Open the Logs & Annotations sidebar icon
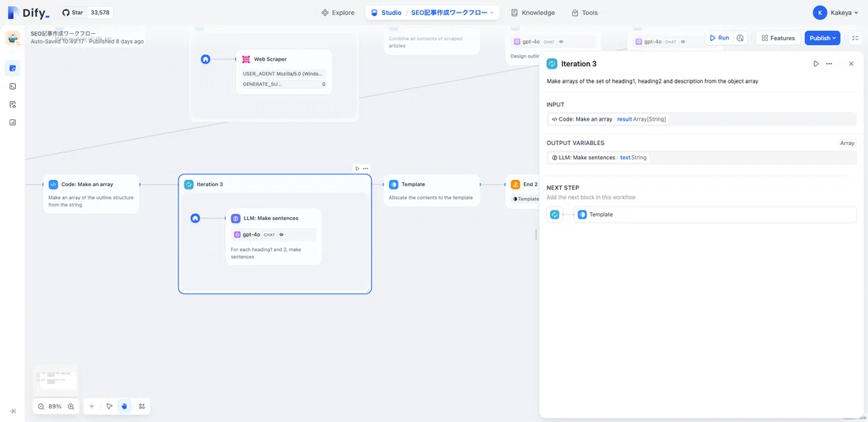The image size is (868, 422). coord(13,104)
